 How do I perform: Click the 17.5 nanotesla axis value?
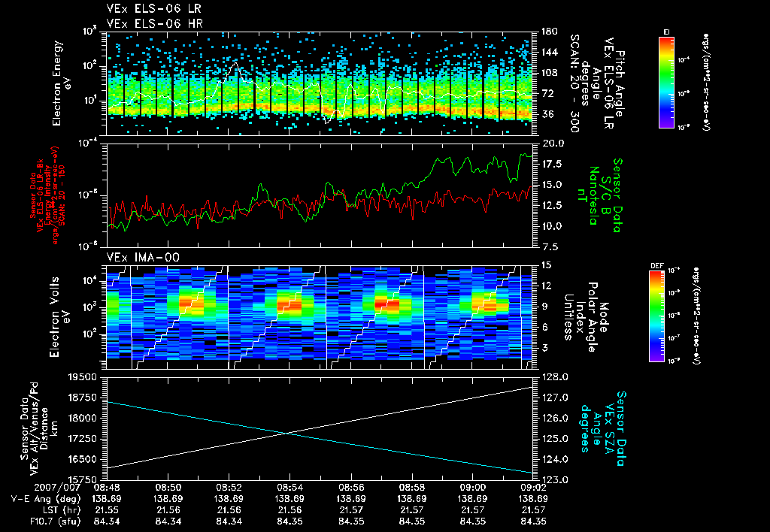[x=552, y=164]
